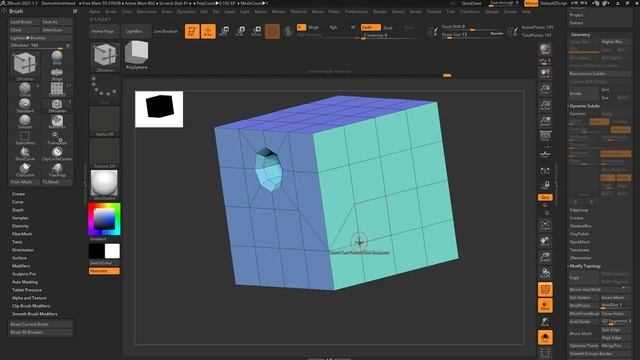
Task: Expand the DynaMesh section
Action: (x=580, y=242)
